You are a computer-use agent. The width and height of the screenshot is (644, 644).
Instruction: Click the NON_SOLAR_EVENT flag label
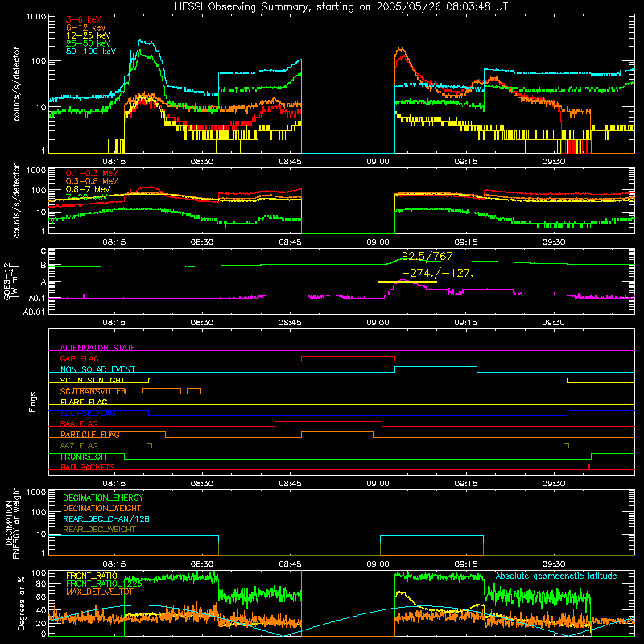pyautogui.click(x=97, y=369)
